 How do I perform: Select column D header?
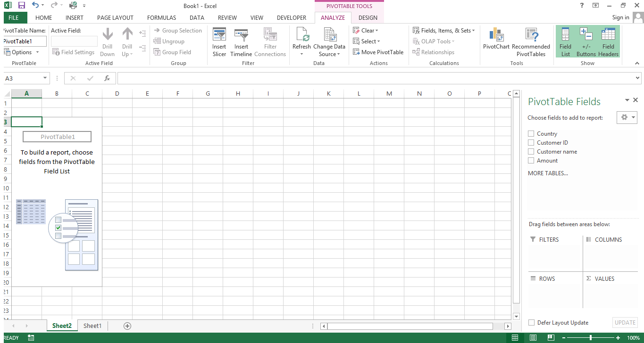[x=117, y=94]
